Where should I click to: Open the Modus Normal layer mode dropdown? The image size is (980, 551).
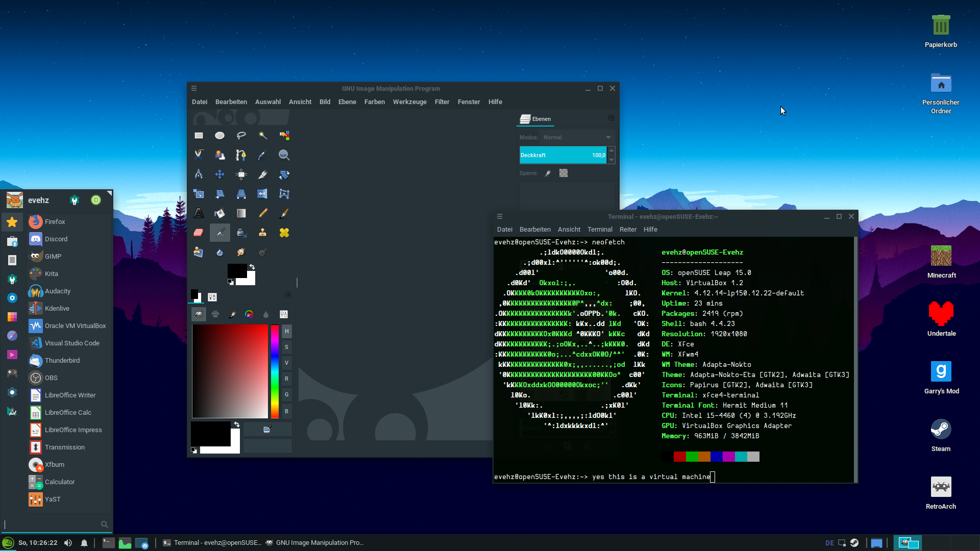(577, 138)
